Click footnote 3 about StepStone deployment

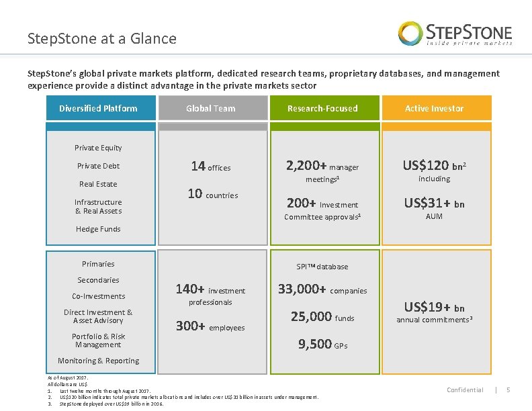pos(105,404)
